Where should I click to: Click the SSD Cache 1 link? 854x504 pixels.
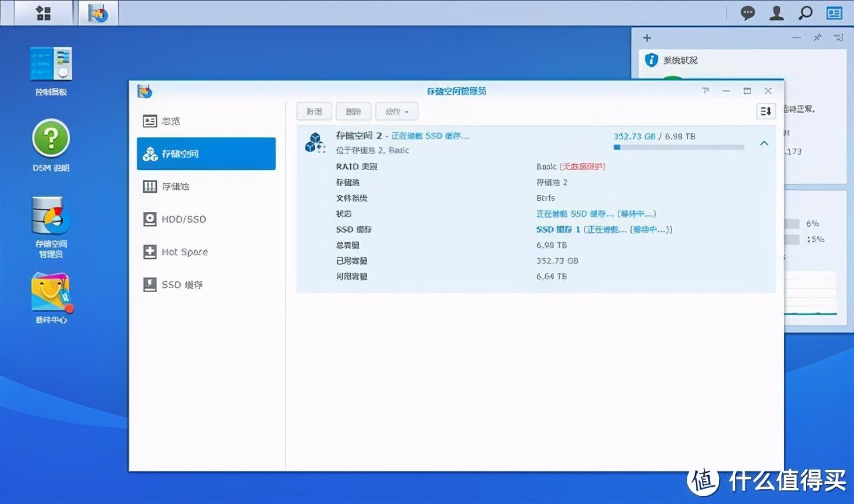click(558, 229)
